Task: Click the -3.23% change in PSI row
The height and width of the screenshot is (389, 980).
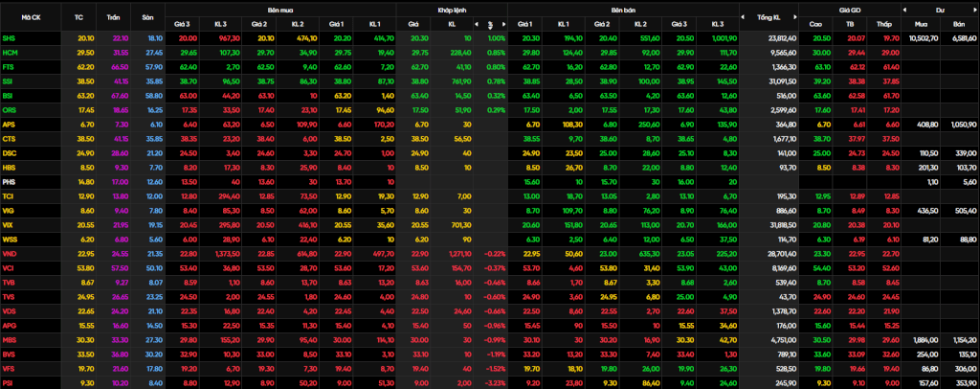Action: click(x=495, y=382)
